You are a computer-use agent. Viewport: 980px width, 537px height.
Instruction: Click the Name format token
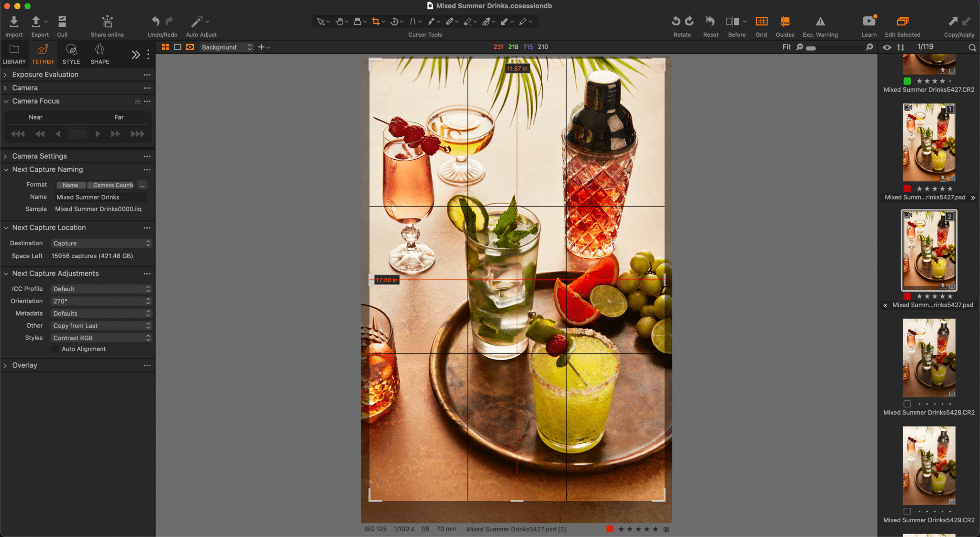(x=70, y=185)
